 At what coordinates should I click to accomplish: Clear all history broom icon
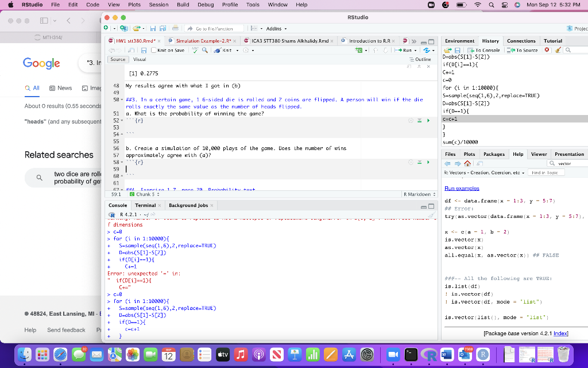pos(558,50)
